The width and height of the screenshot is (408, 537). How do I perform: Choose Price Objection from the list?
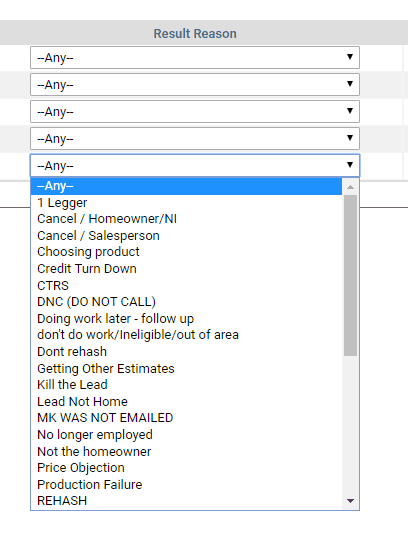pyautogui.click(x=186, y=468)
